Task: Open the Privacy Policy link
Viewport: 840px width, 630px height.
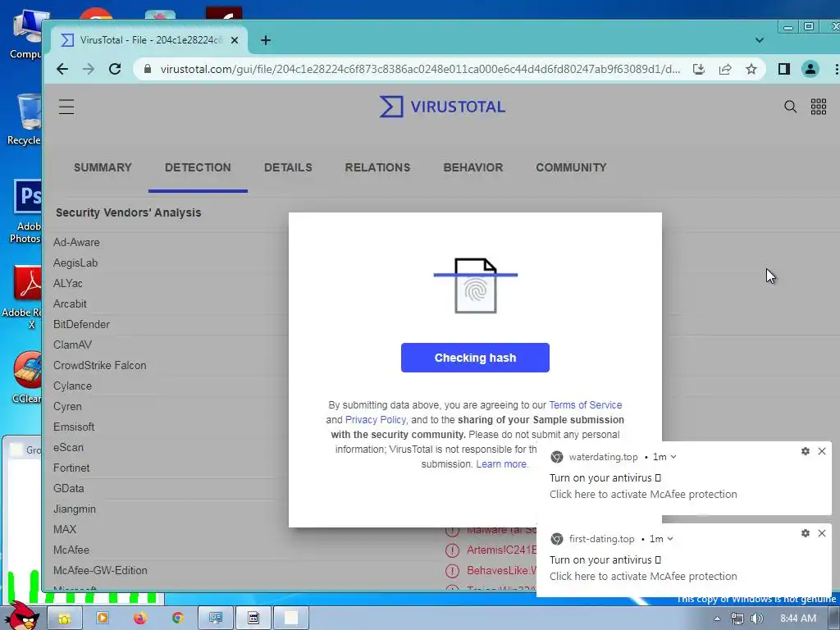Action: coord(375,419)
